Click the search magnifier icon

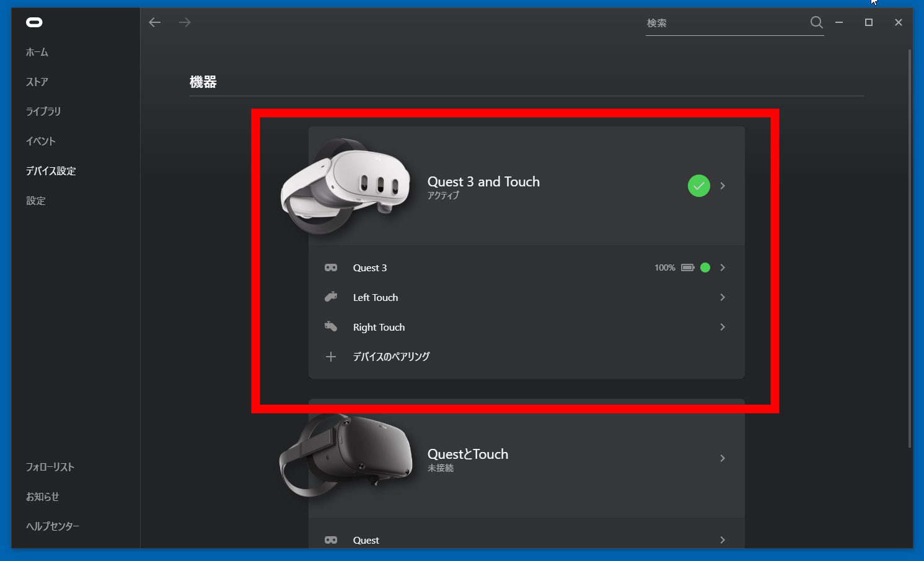tap(816, 23)
